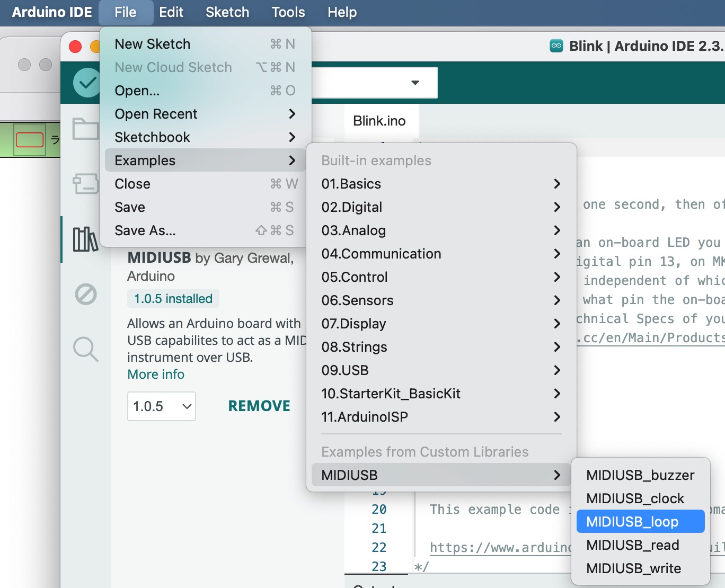Expand 07.Display examples
Image resolution: width=725 pixels, height=588 pixels.
click(x=441, y=324)
